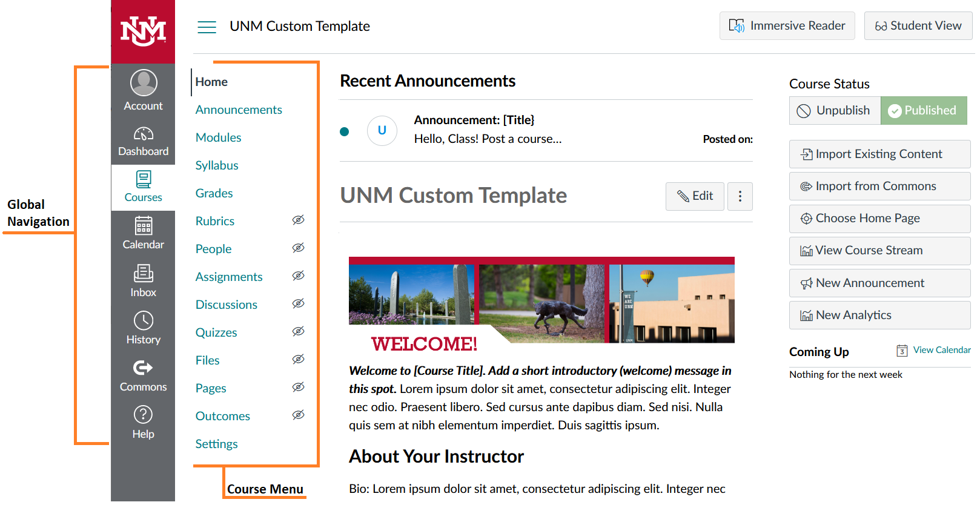Toggle visibility eye next to Assignments
The width and height of the screenshot is (980, 505).
tap(298, 276)
